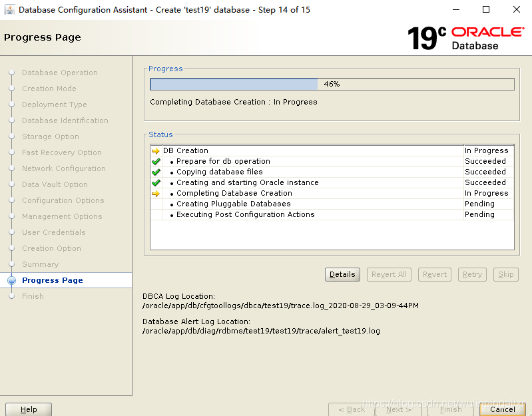The width and height of the screenshot is (532, 416).
Task: Click the checkmark for Creating and starting Oracle instance
Action: click(156, 183)
